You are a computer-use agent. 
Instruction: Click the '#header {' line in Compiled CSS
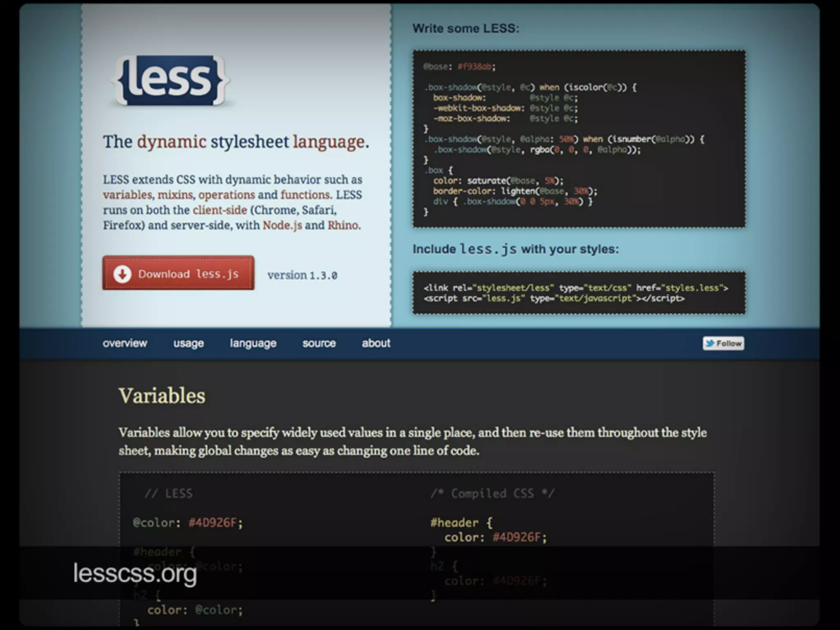pyautogui.click(x=461, y=523)
